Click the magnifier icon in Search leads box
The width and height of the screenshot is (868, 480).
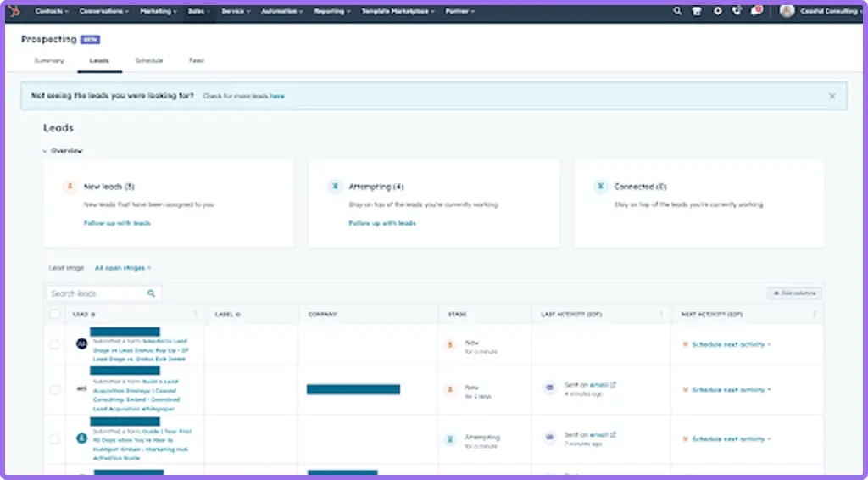[x=151, y=293]
